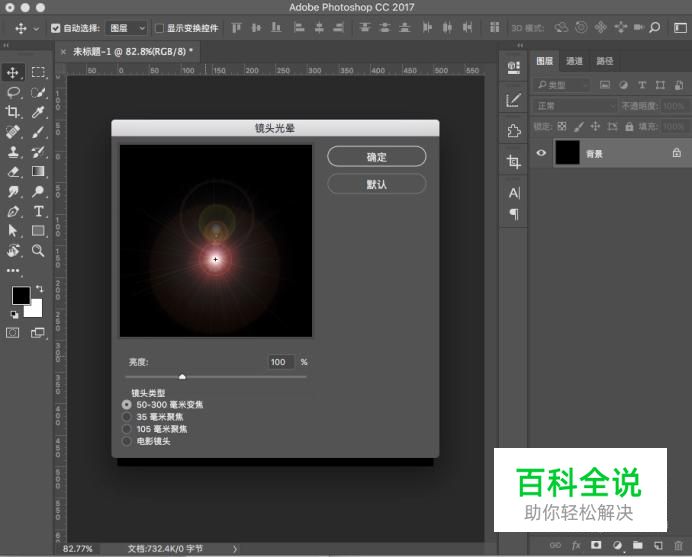Image resolution: width=692 pixels, height=557 pixels.
Task: Select the Eyedropper tool
Action: point(38,112)
